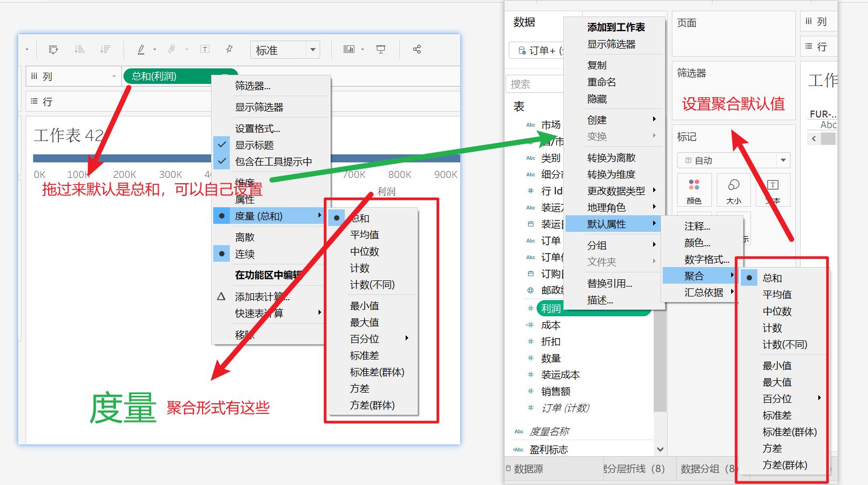The image size is (868, 485).
Task: Click 注释... default property entry
Action: tap(702, 226)
